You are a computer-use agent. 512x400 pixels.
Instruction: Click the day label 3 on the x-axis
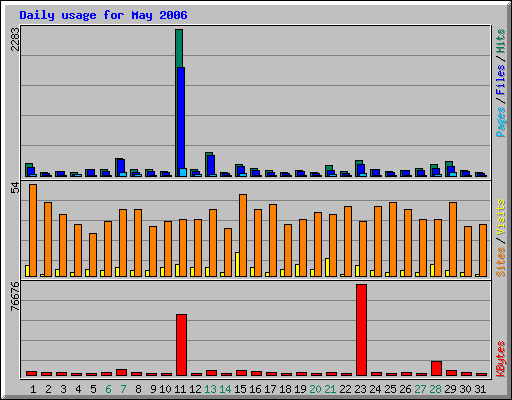[x=63, y=389]
